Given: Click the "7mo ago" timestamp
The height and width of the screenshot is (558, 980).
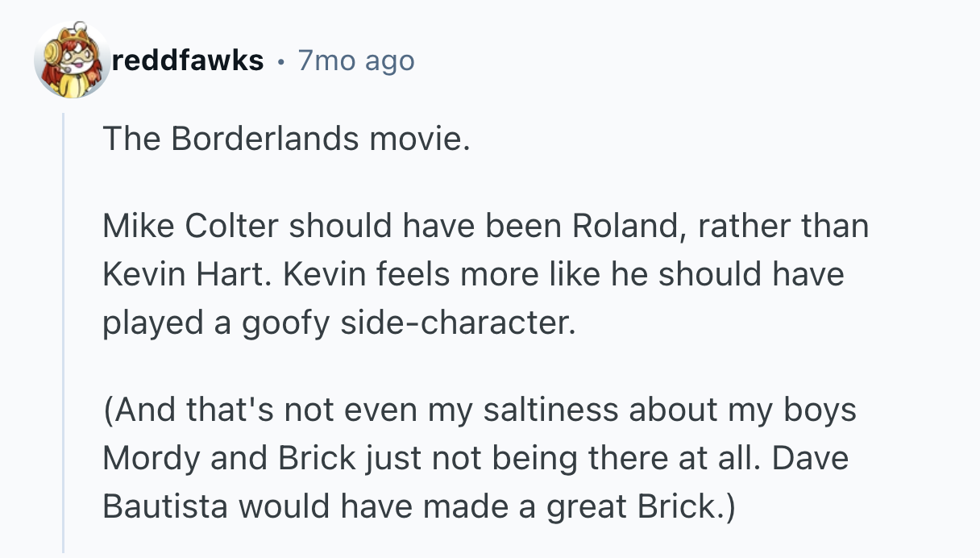Looking at the screenshot, I should coord(355,60).
